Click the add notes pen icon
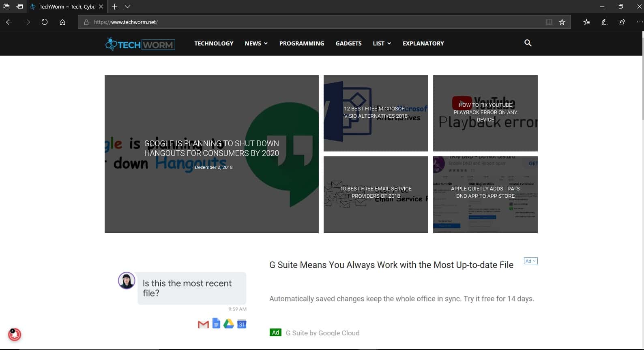 604,22
